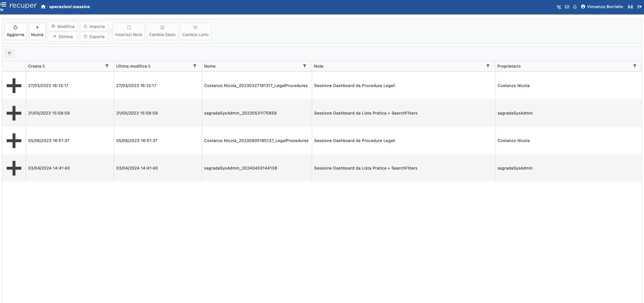Click the Nuova button

[37, 31]
